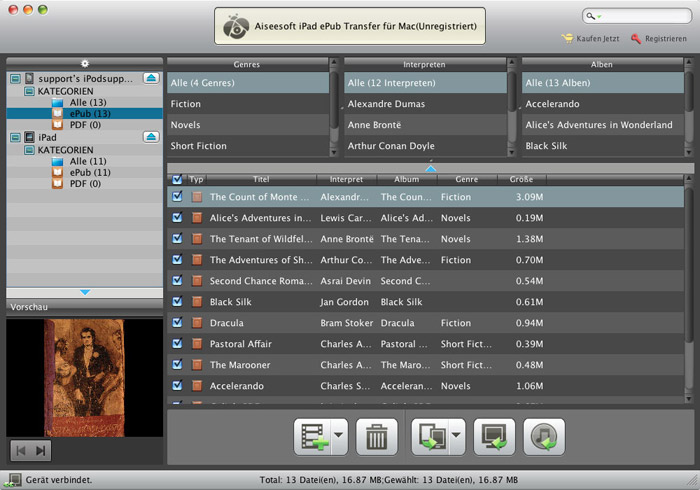Click the book icon of Accelerando row
The image size is (700, 490).
pos(196,386)
